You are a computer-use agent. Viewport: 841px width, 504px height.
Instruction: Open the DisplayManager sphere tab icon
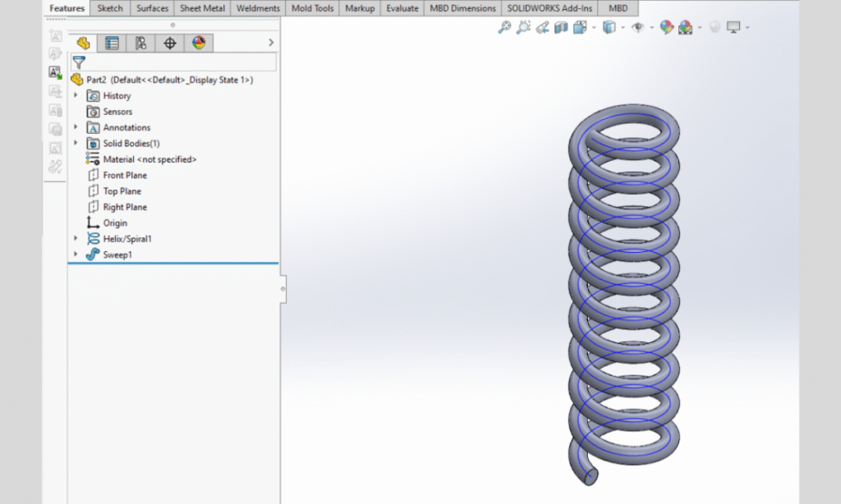(197, 43)
